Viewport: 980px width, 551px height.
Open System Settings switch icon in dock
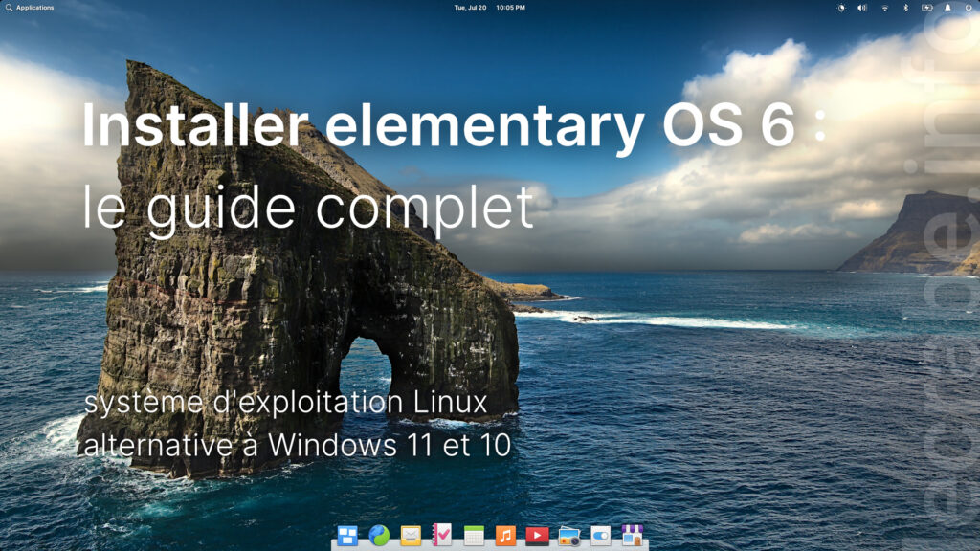tap(600, 536)
